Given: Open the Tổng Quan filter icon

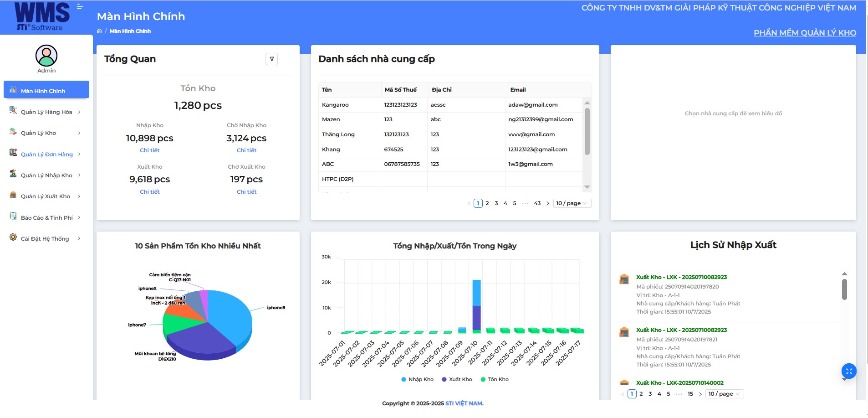Looking at the screenshot, I should [x=271, y=59].
